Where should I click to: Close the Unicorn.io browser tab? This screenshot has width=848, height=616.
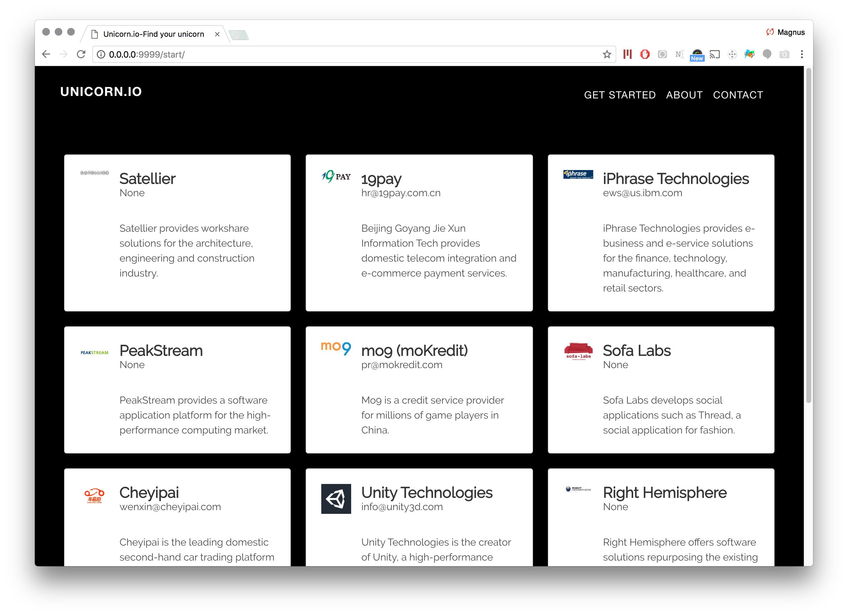click(x=217, y=34)
